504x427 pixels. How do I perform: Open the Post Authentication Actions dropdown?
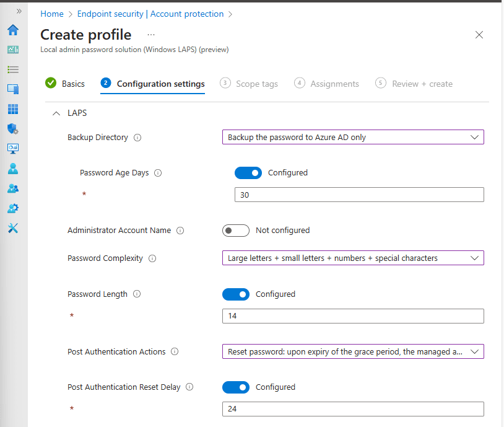(x=353, y=351)
